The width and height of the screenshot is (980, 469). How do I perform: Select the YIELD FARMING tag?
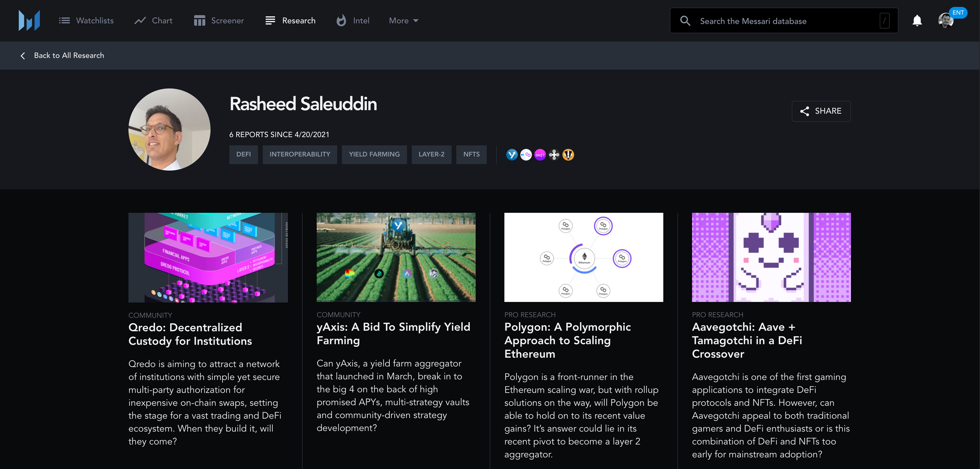(374, 155)
